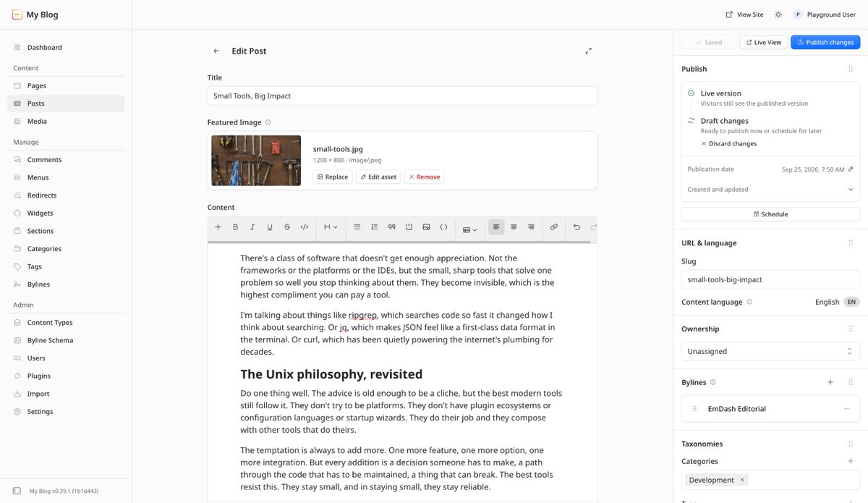Open Dashboard in the sidebar
The width and height of the screenshot is (868, 503).
click(x=66, y=47)
